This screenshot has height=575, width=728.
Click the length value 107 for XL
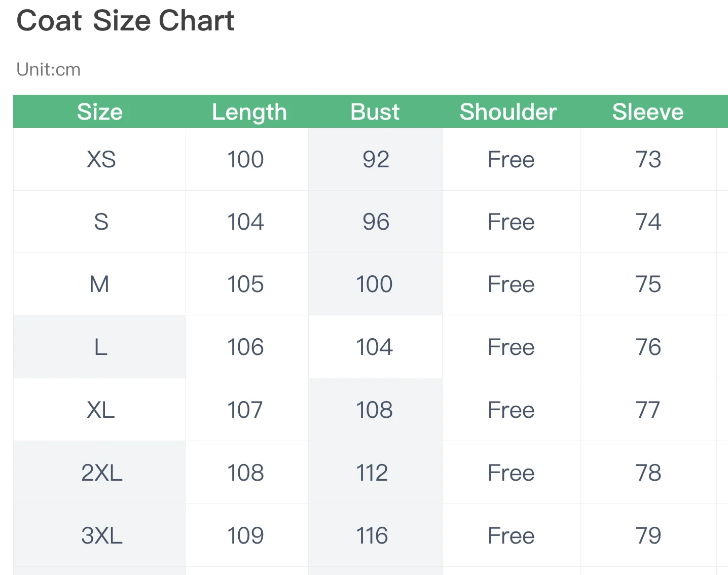(245, 410)
